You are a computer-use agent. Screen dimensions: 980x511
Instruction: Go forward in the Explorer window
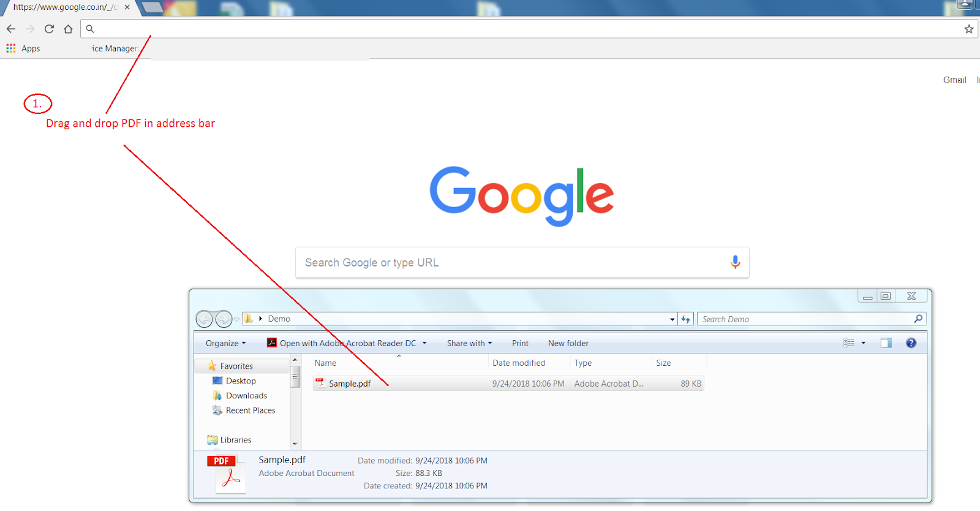(224, 319)
